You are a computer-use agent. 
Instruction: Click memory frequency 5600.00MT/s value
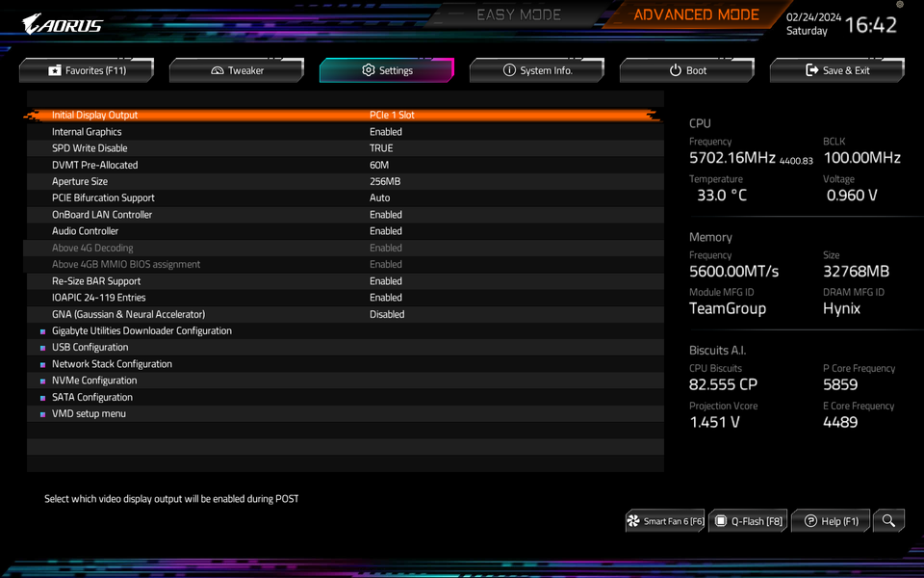tap(733, 272)
